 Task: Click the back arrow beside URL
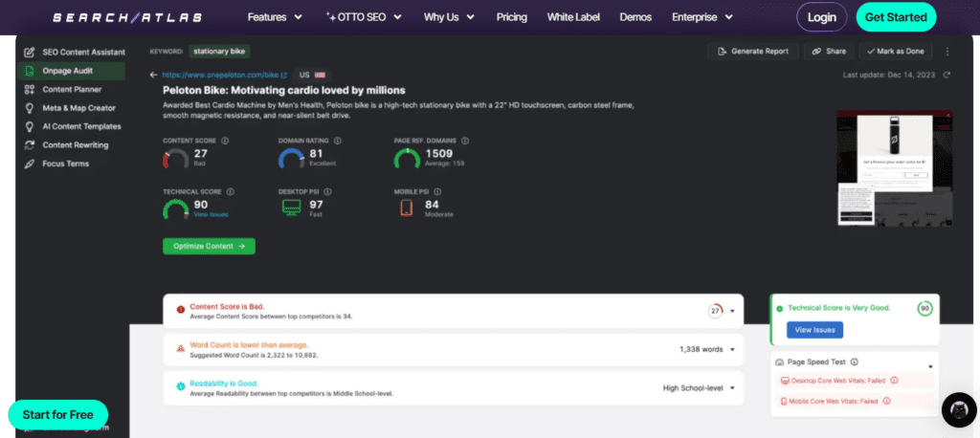tap(154, 75)
